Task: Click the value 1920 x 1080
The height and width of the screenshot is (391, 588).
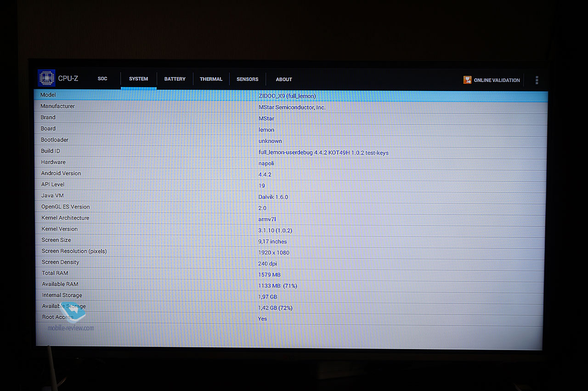Action: pos(274,253)
